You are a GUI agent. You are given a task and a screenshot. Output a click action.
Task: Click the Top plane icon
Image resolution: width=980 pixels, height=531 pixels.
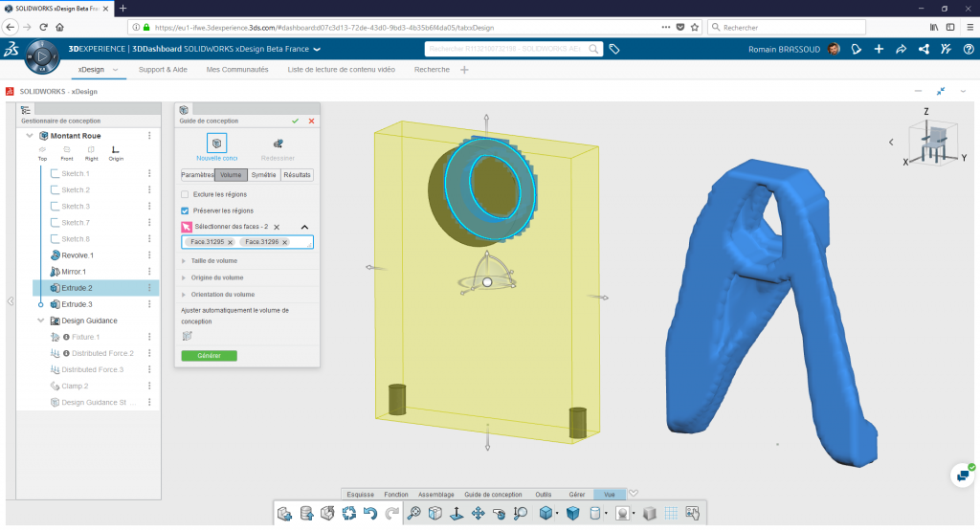tap(42, 150)
